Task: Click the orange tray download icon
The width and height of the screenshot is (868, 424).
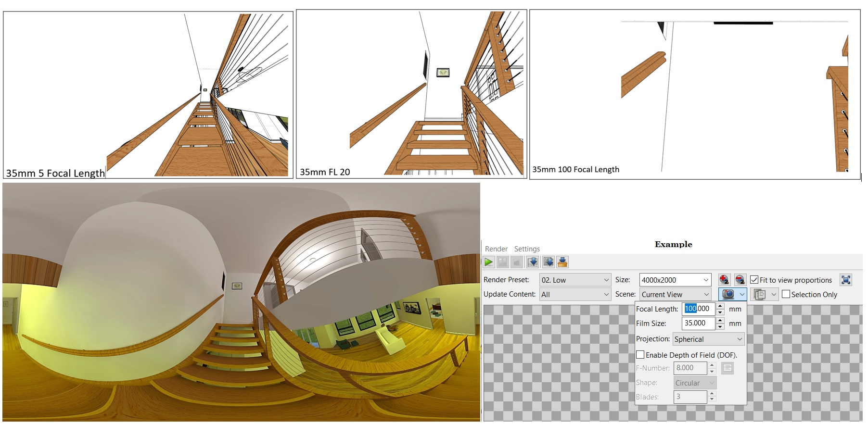Action: tap(562, 262)
